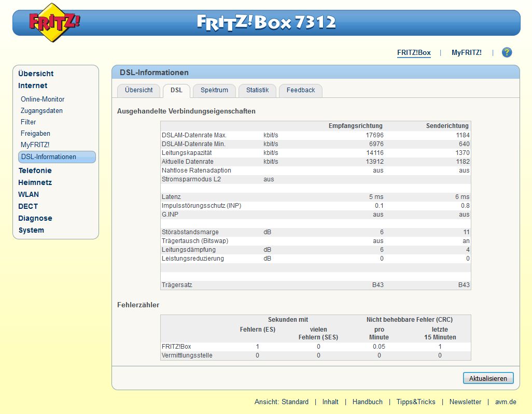The image size is (532, 414).
Task: Click the Leistungsreduzierung row label
Action: 193,259
